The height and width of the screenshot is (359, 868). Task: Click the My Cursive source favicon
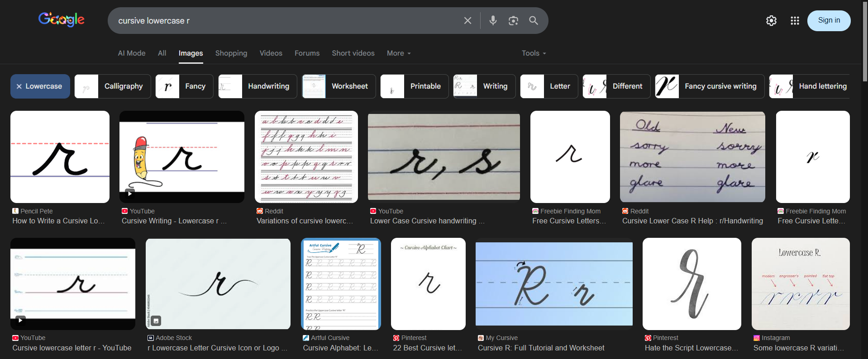coord(481,338)
